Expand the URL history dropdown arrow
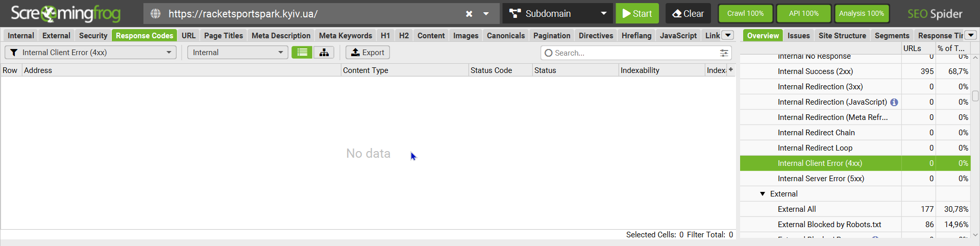The width and height of the screenshot is (980, 246). pyautogui.click(x=486, y=14)
